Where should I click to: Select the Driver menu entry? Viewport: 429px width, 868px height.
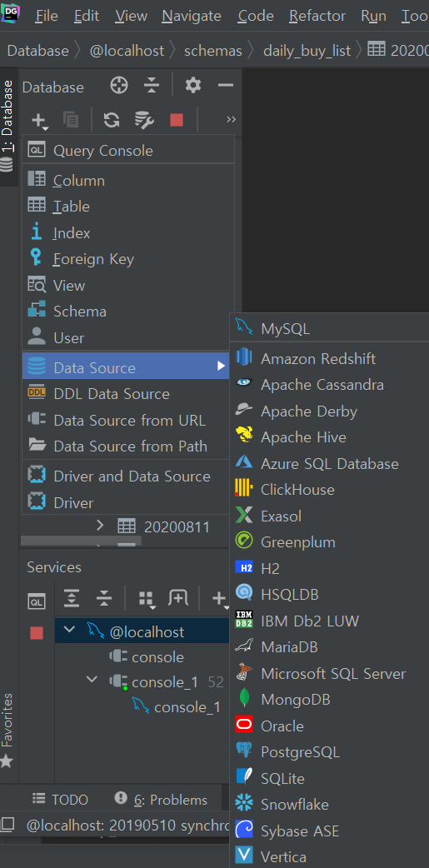(126, 502)
